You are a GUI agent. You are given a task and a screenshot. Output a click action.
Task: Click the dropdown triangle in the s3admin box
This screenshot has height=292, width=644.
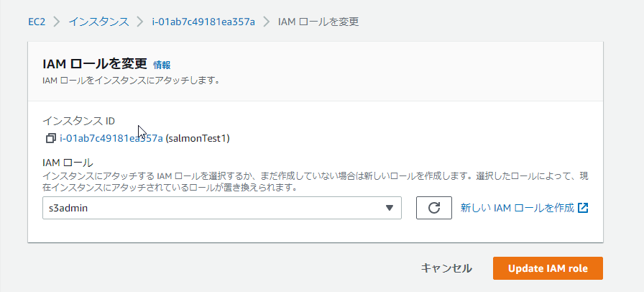pyautogui.click(x=390, y=208)
